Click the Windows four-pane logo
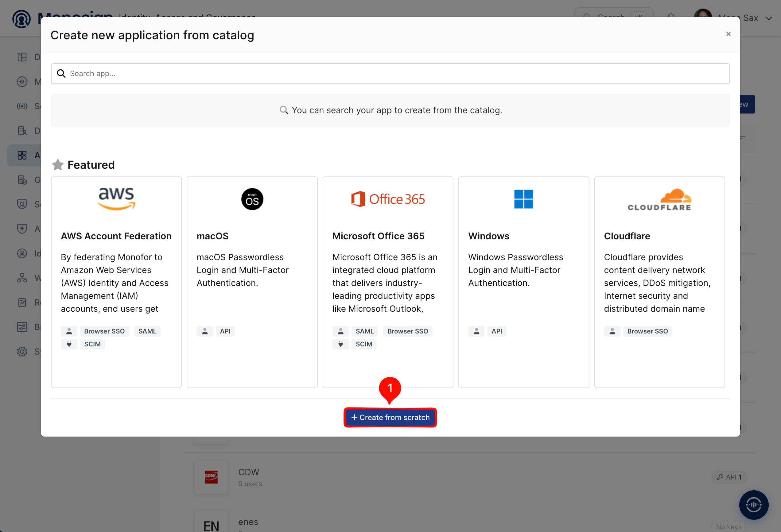This screenshot has height=532, width=781. tap(523, 199)
